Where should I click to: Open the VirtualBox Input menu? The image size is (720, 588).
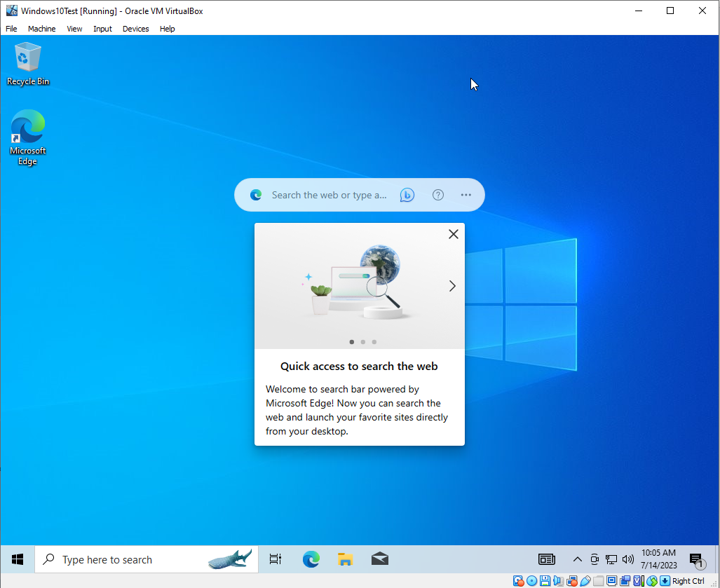(102, 29)
